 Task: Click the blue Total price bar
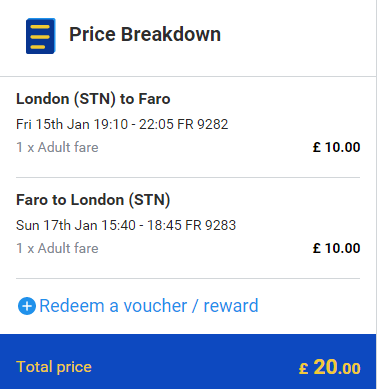pyautogui.click(x=188, y=362)
